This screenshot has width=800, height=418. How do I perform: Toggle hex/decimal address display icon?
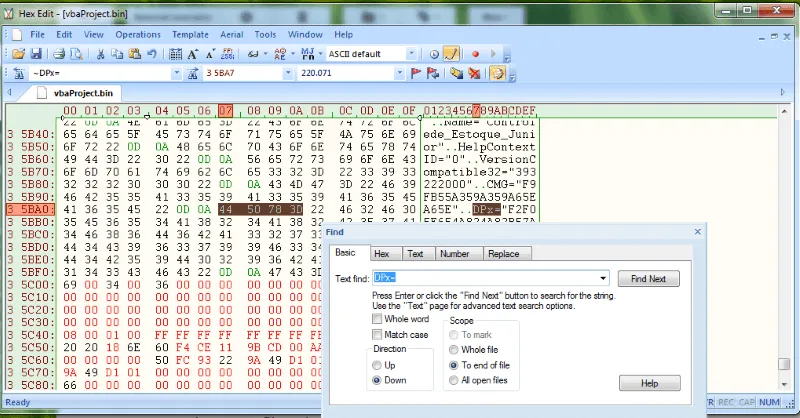[228, 54]
